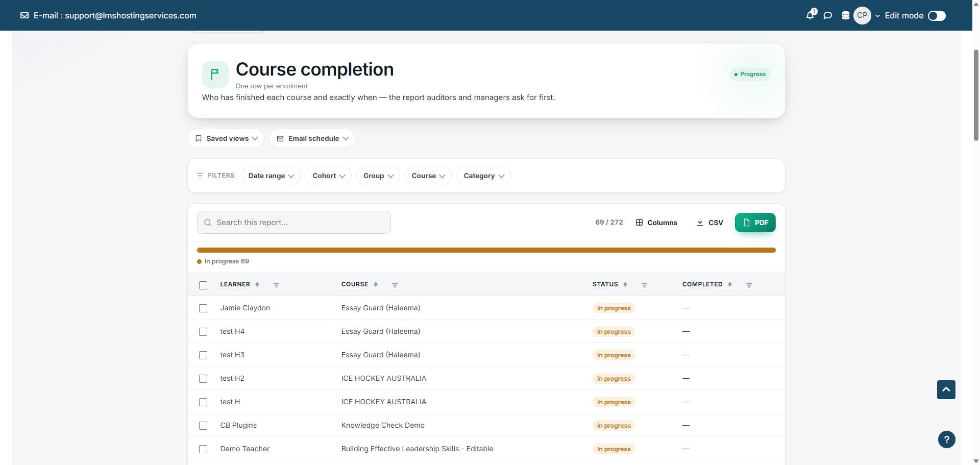The image size is (980, 465).
Task: Click the 69 / 272 row count
Action: pyautogui.click(x=609, y=223)
